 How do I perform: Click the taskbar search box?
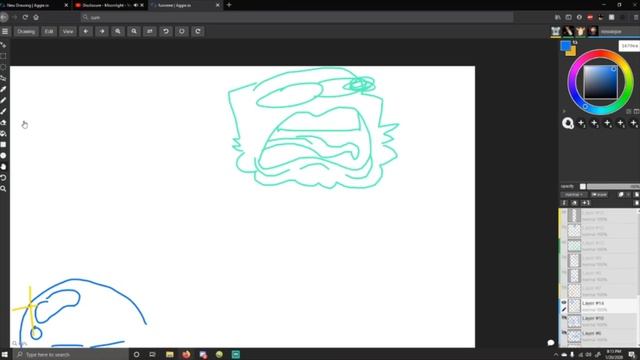70,354
